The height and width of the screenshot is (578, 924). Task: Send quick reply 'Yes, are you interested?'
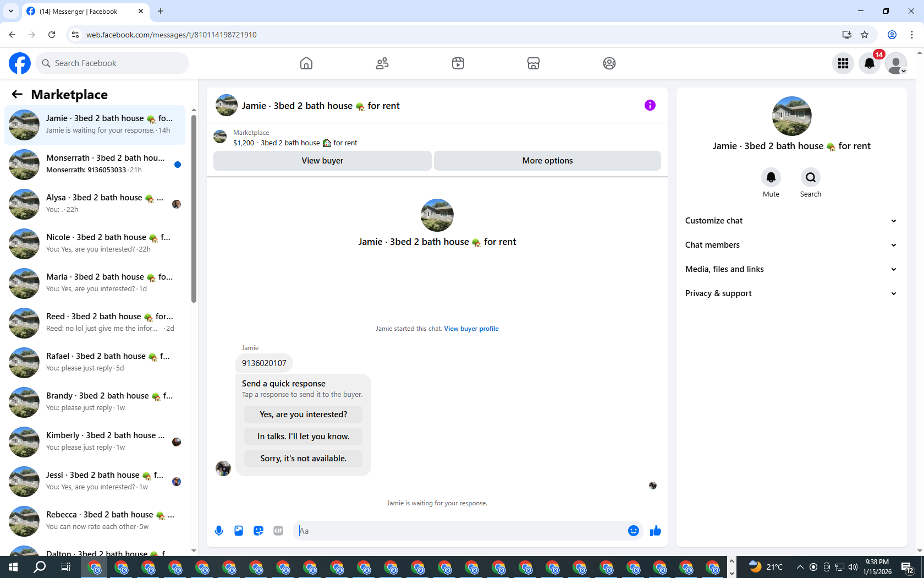(304, 415)
